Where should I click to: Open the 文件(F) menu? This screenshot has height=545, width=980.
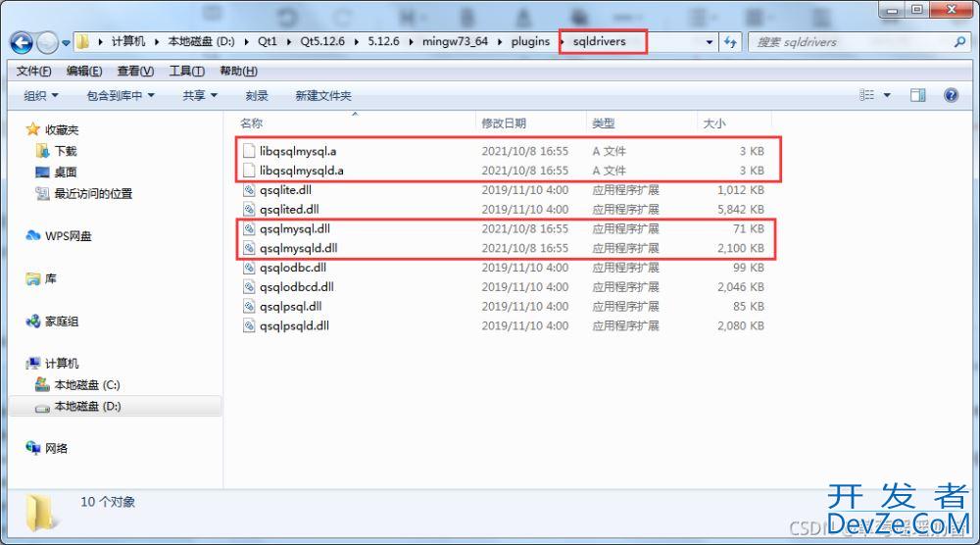tap(33, 71)
